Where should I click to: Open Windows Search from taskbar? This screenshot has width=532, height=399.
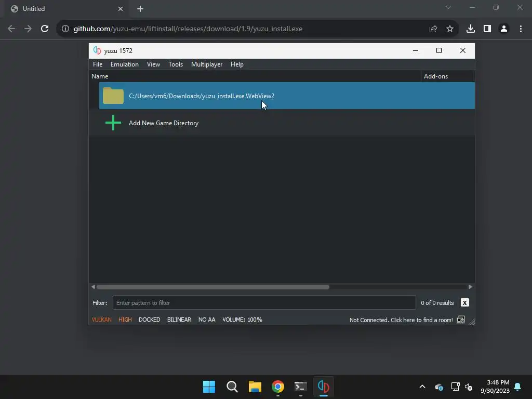click(x=232, y=387)
